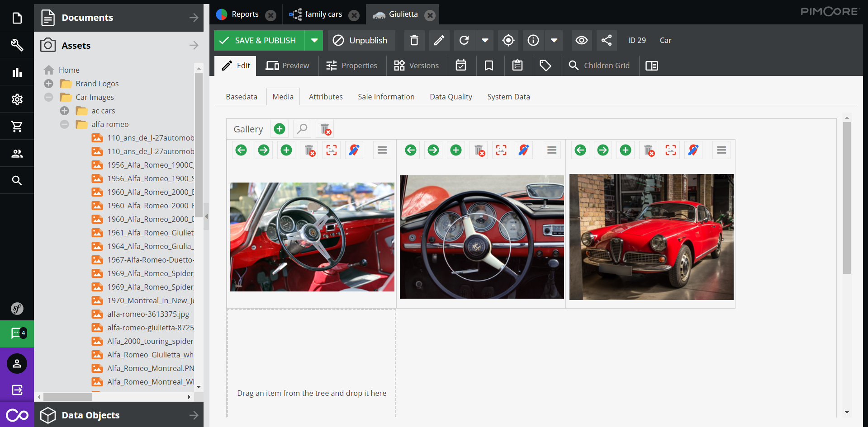
Task: Click the reload icon in toolbar
Action: (x=464, y=40)
